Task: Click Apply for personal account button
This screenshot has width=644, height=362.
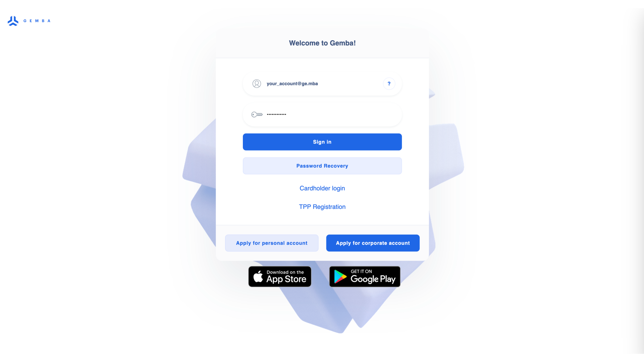Action: (x=272, y=243)
